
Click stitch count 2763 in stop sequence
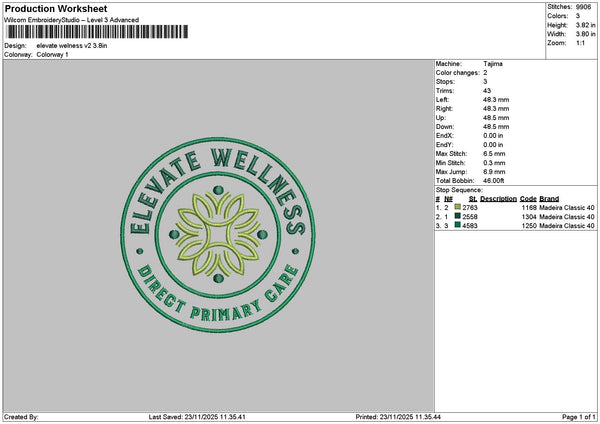[470, 208]
